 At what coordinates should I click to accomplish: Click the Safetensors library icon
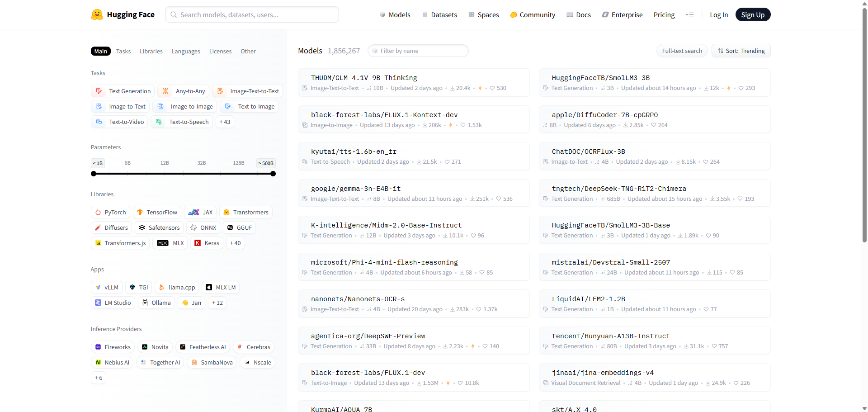pyautogui.click(x=142, y=227)
